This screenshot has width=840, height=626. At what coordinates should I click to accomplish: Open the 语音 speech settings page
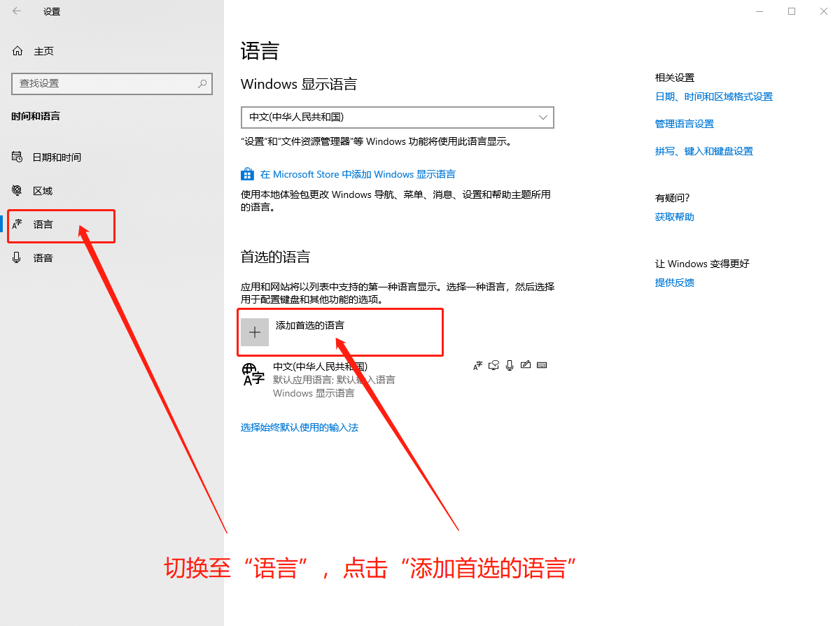click(32, 258)
